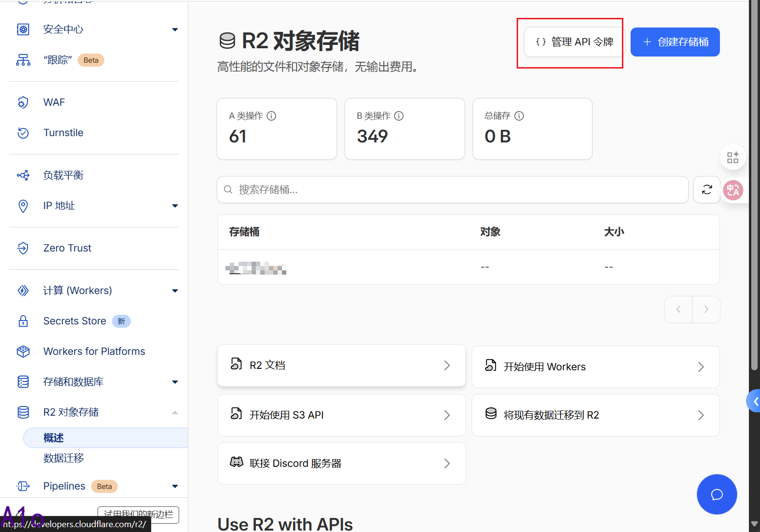Click the info icon beside 总储存
Viewport: 760px width, 532px height.
519,116
